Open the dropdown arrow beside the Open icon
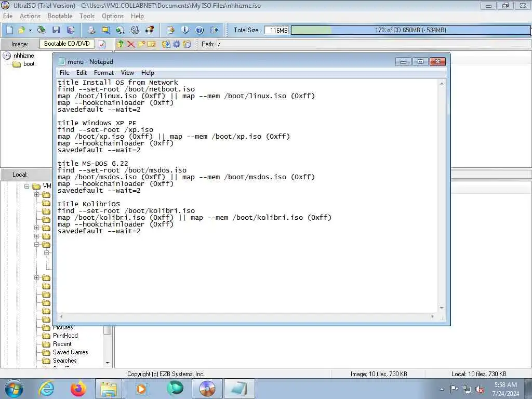 (30, 30)
